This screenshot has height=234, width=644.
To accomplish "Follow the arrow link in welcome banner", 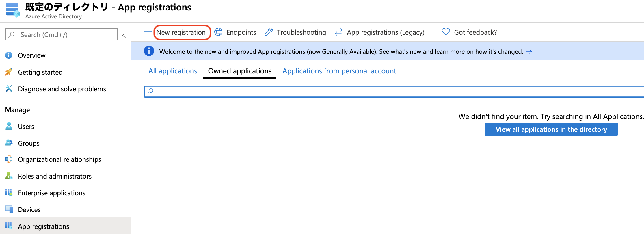I will [x=529, y=52].
